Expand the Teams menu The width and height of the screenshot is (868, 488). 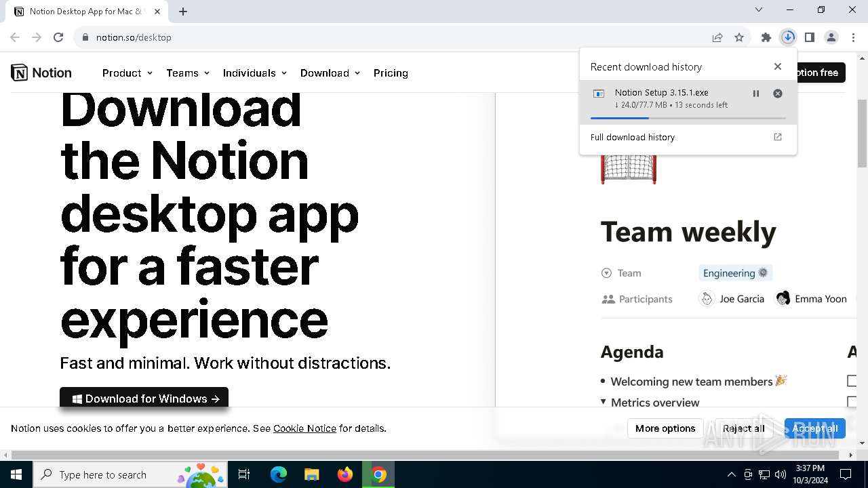point(188,73)
